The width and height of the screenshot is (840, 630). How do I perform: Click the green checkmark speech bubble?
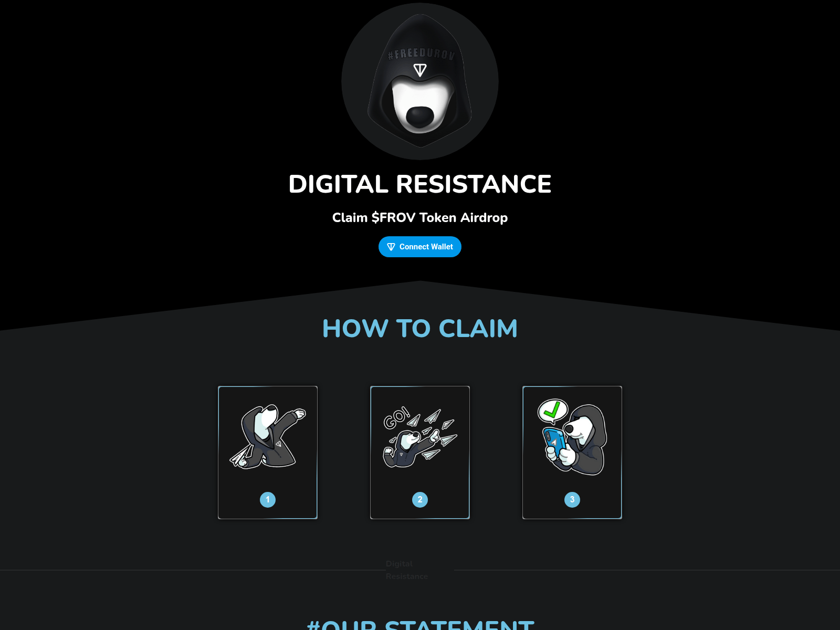[553, 411]
